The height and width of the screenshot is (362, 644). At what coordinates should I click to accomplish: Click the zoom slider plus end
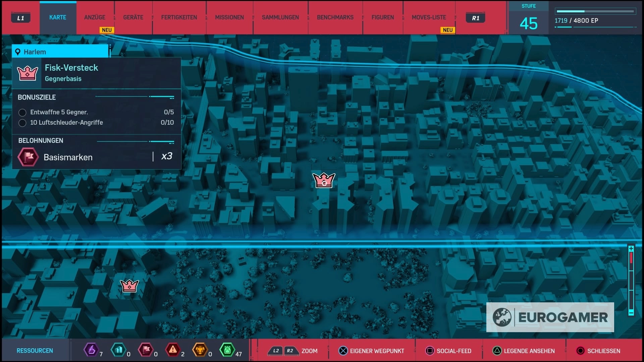point(631,249)
